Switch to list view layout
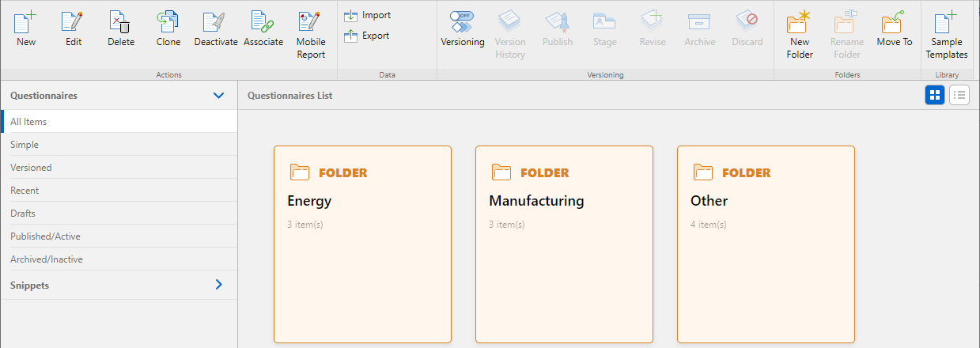Image resolution: width=980 pixels, height=348 pixels. pos(959,96)
